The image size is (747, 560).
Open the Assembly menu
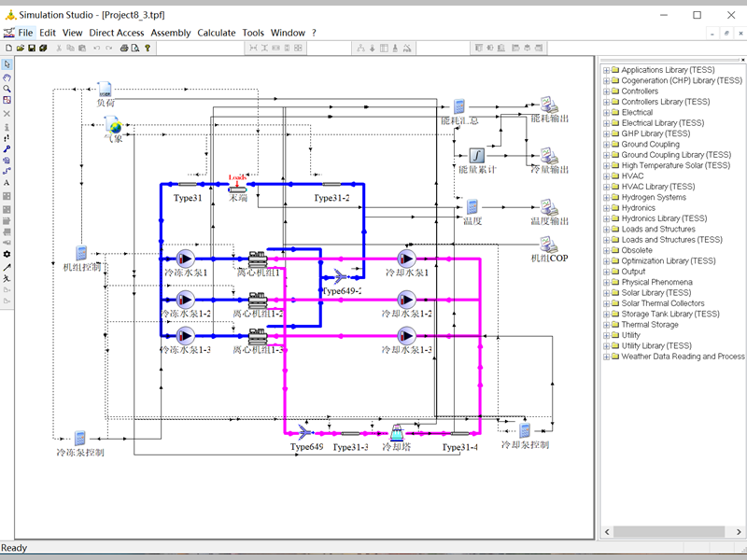coord(171,33)
